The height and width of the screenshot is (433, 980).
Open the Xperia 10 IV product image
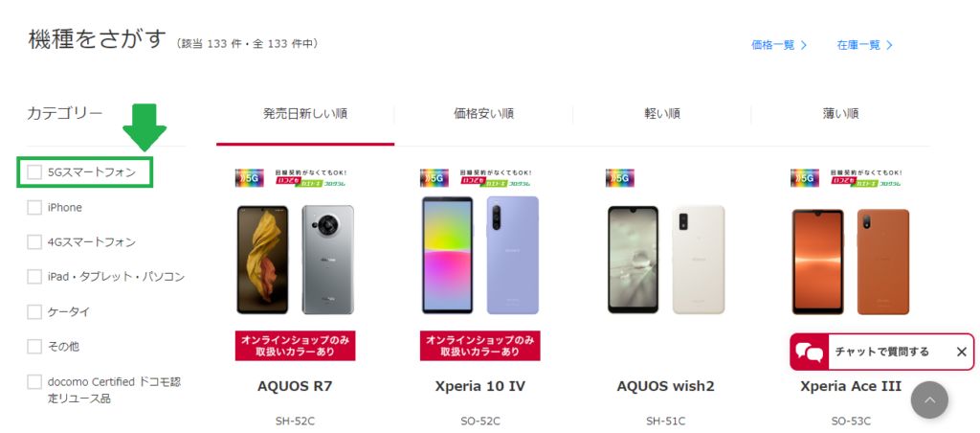480,255
